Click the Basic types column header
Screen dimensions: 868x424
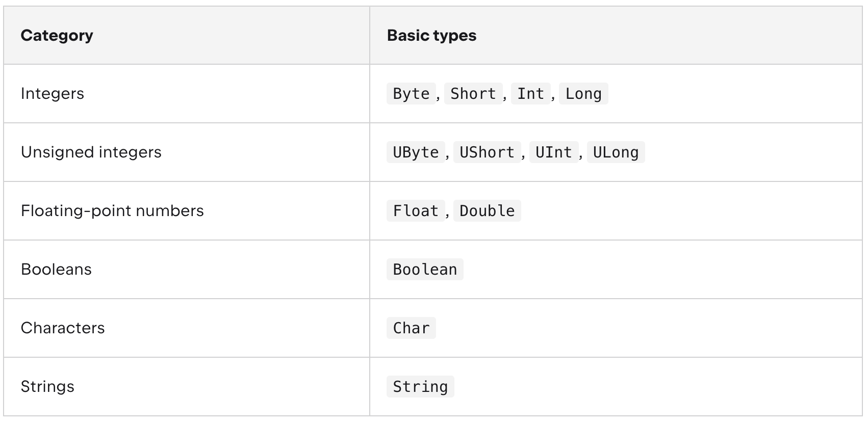click(431, 36)
